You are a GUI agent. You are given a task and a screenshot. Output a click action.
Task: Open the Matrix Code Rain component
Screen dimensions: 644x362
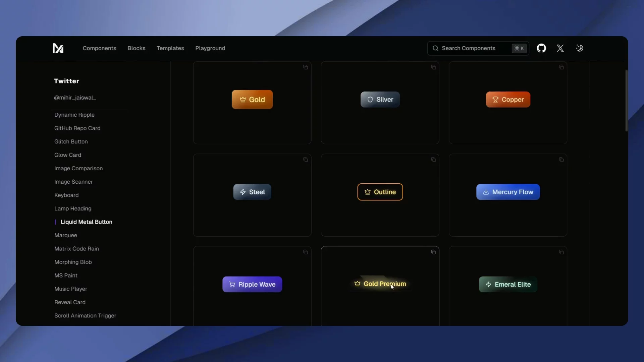76,249
